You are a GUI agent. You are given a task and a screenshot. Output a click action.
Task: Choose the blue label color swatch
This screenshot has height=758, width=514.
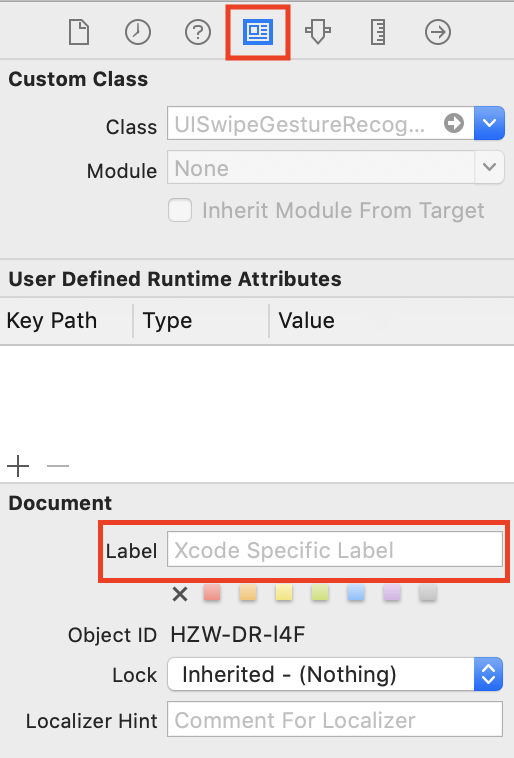tap(356, 593)
